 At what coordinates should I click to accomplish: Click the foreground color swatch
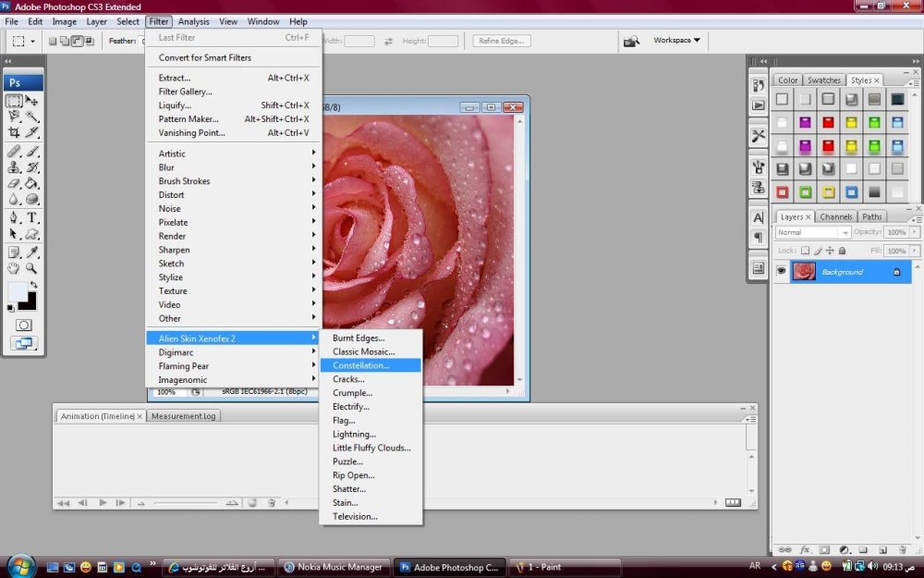18,291
